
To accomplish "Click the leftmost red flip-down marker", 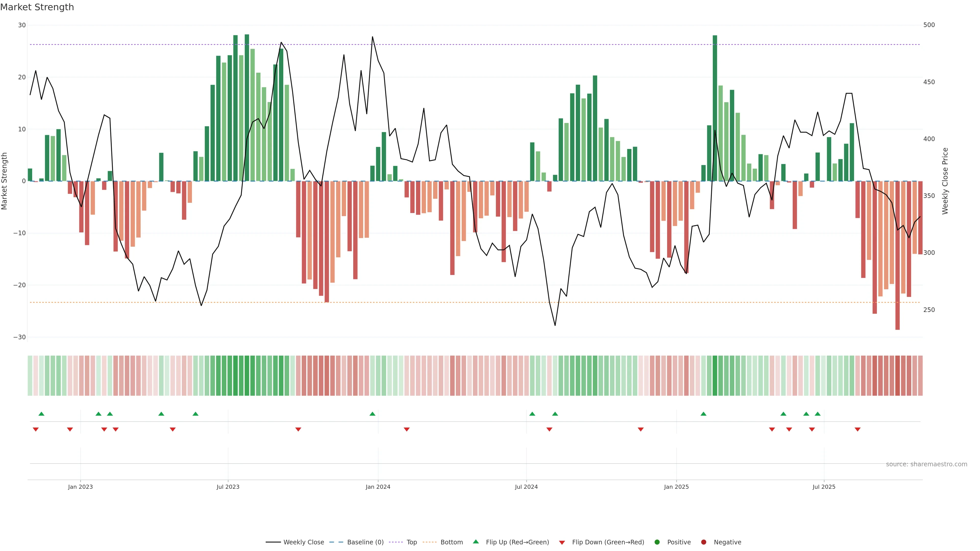I will tap(36, 429).
